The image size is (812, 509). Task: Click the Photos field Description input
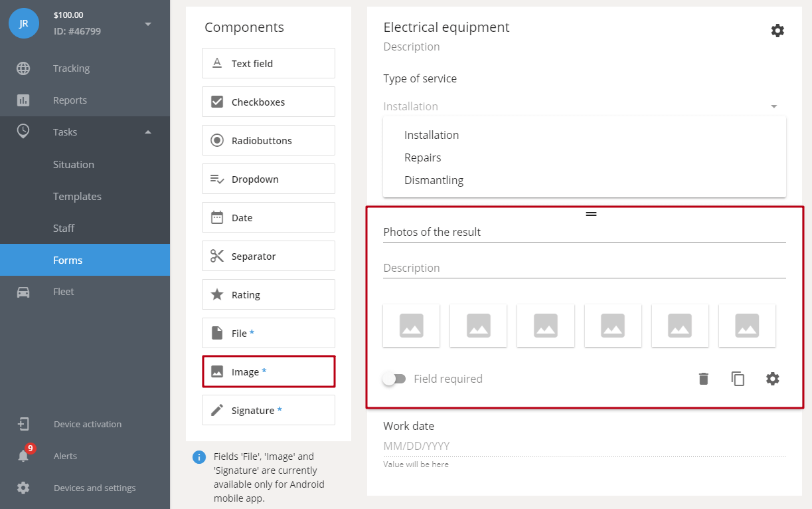(x=584, y=268)
